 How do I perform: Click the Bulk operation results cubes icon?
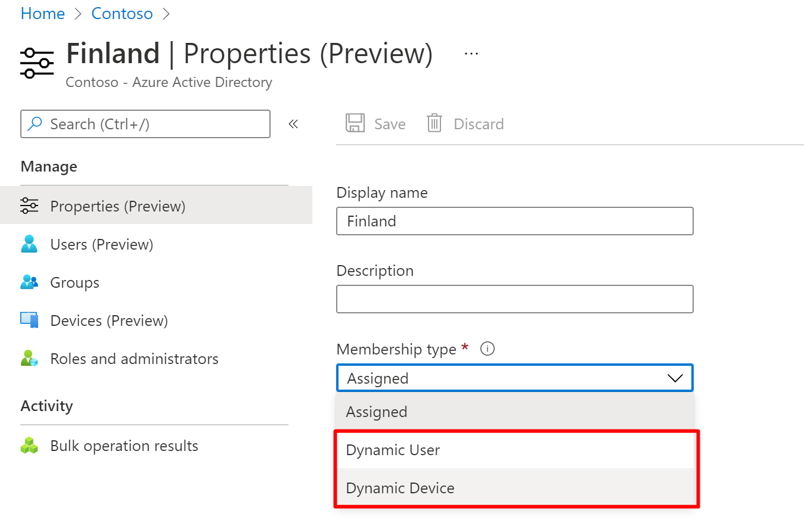[x=29, y=446]
